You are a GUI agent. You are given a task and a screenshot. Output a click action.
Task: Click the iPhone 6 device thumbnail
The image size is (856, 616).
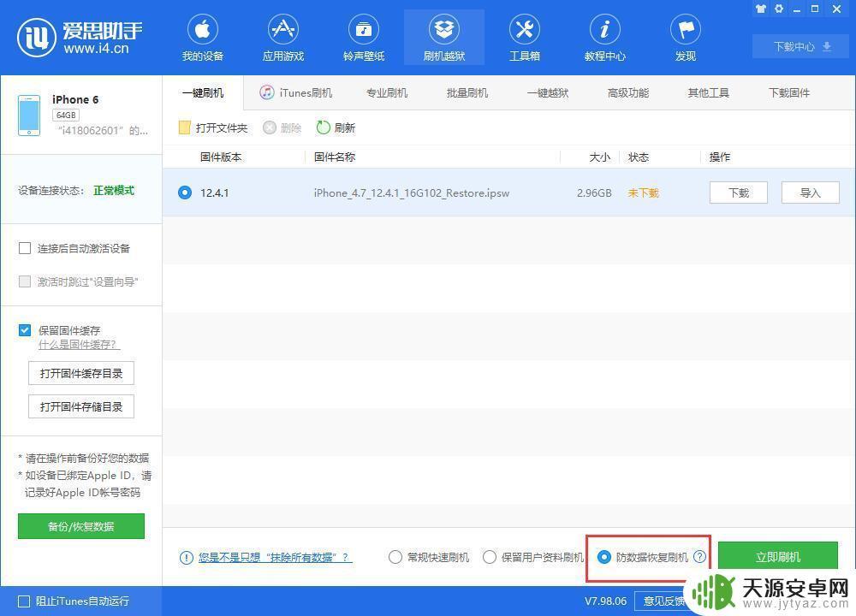pyautogui.click(x=29, y=115)
